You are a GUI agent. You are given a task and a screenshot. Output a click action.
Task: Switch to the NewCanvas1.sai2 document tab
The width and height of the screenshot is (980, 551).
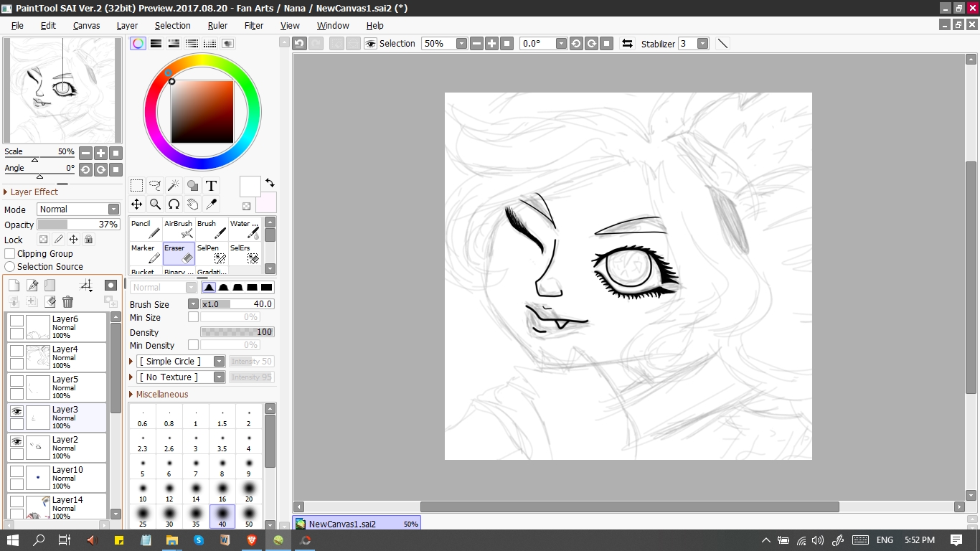point(357,524)
